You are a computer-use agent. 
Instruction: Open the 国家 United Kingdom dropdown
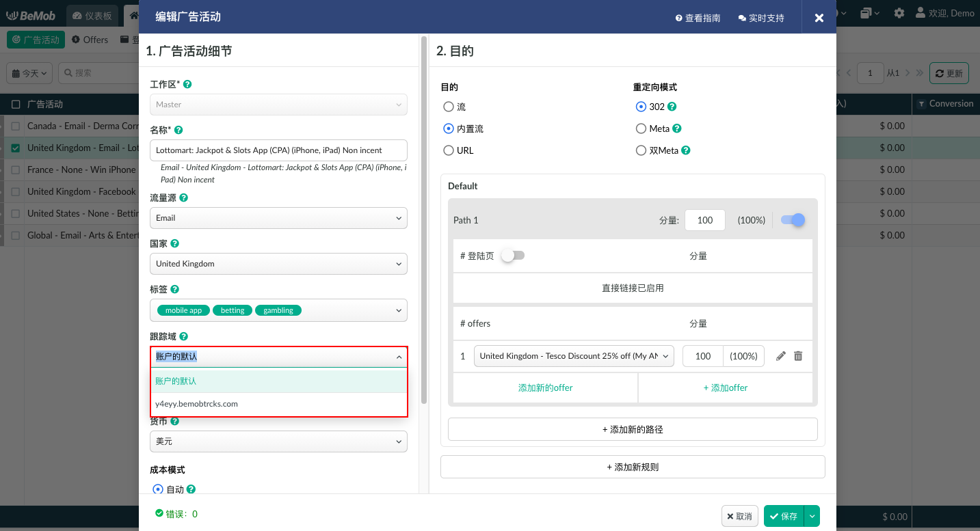coord(278,264)
